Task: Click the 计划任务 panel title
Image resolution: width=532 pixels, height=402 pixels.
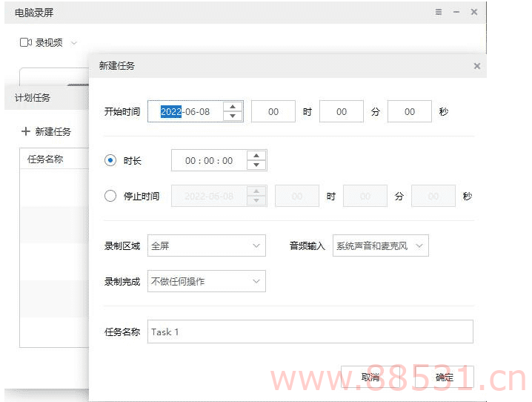Action: coord(33,98)
